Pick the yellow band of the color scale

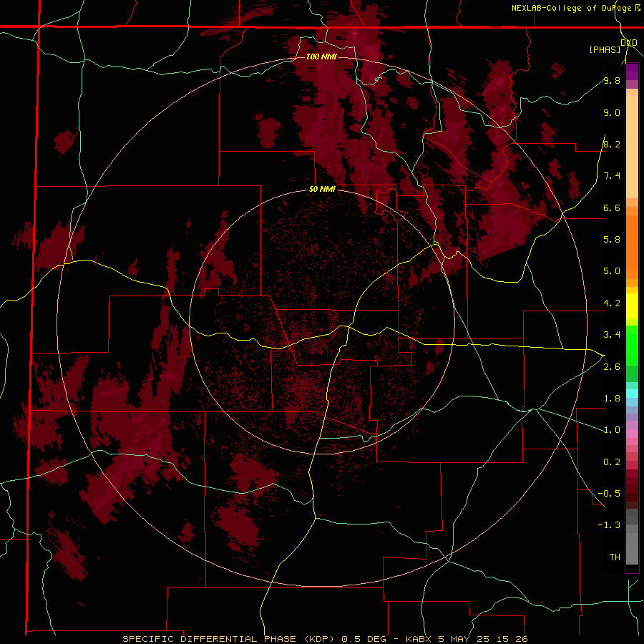point(632,306)
